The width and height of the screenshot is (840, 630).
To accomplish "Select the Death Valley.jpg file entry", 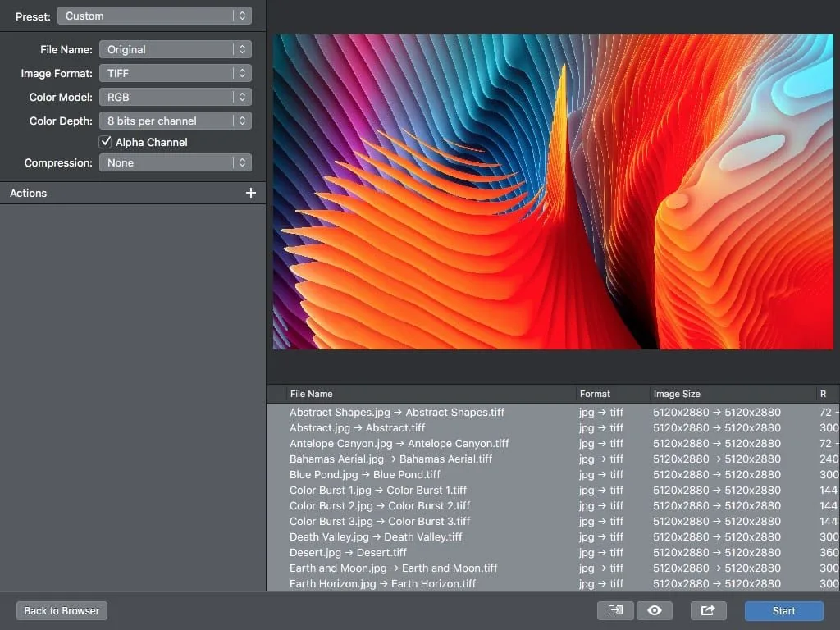I will [376, 536].
